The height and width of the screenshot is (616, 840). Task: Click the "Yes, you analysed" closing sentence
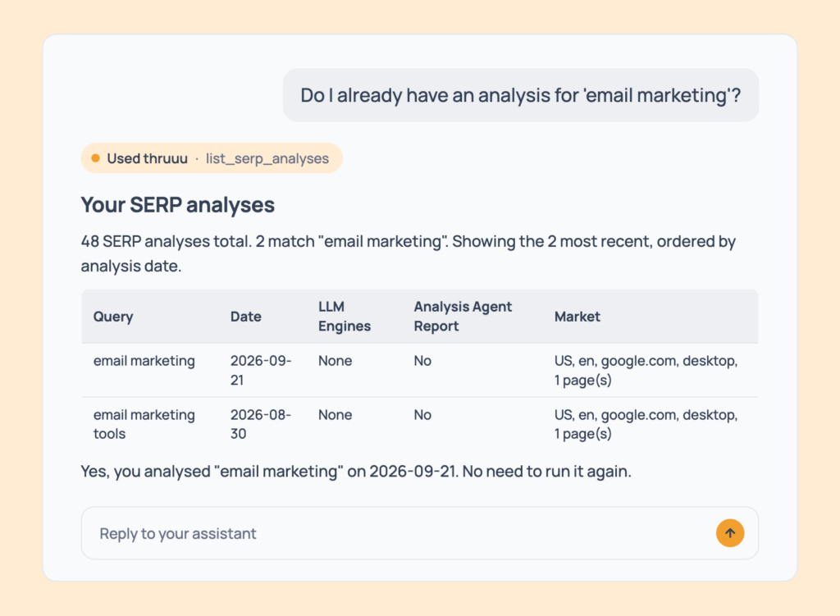356,472
